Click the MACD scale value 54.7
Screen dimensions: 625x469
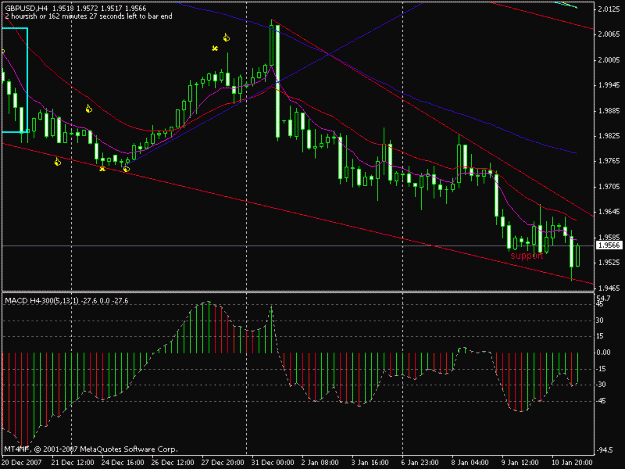[x=603, y=298]
